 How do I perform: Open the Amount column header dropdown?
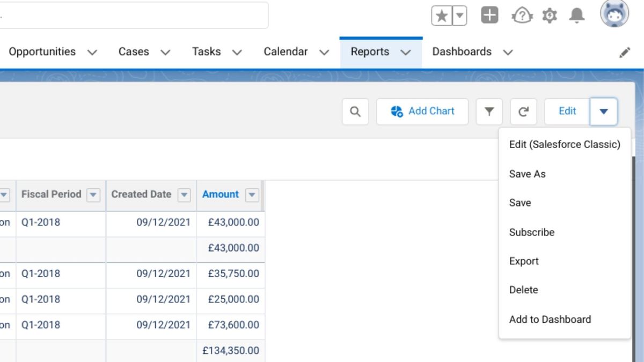coord(252,195)
